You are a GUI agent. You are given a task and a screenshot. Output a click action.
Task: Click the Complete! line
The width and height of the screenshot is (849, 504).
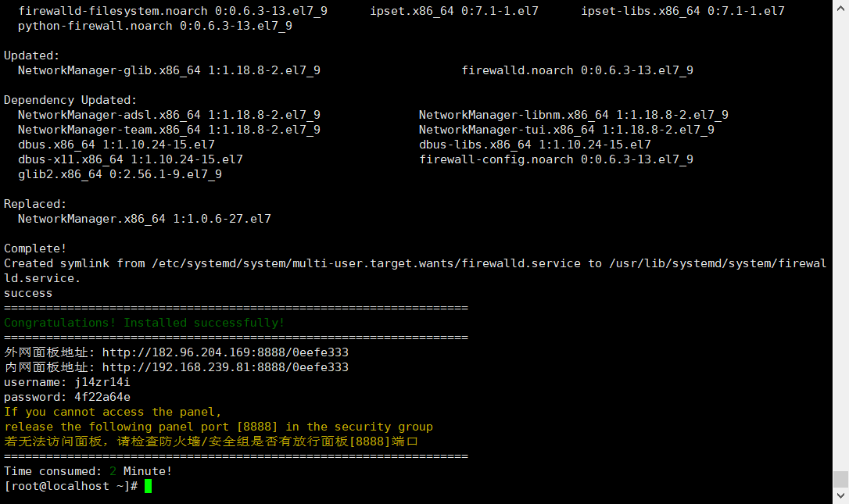(x=35, y=248)
